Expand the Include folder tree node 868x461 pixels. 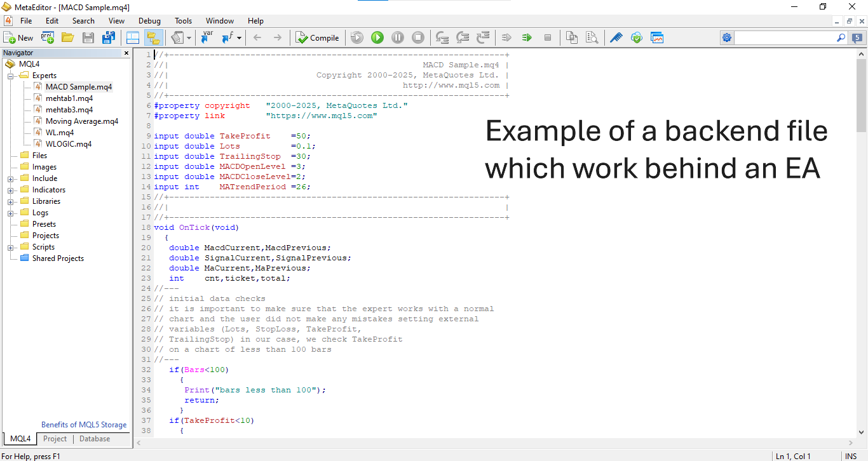point(11,178)
